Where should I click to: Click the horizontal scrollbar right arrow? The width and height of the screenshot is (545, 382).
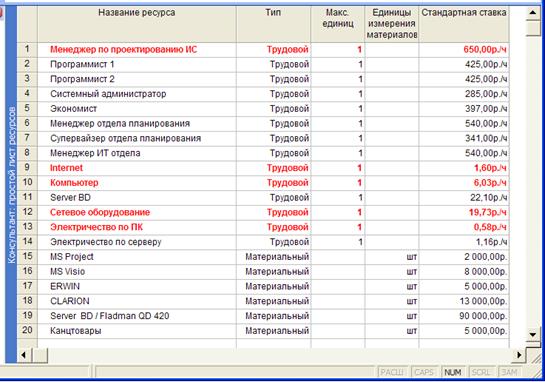[519, 355]
